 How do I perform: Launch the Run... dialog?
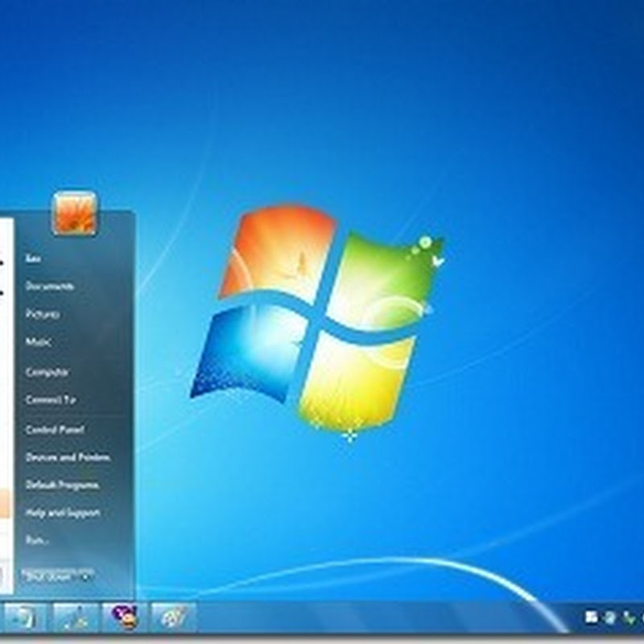[37, 540]
